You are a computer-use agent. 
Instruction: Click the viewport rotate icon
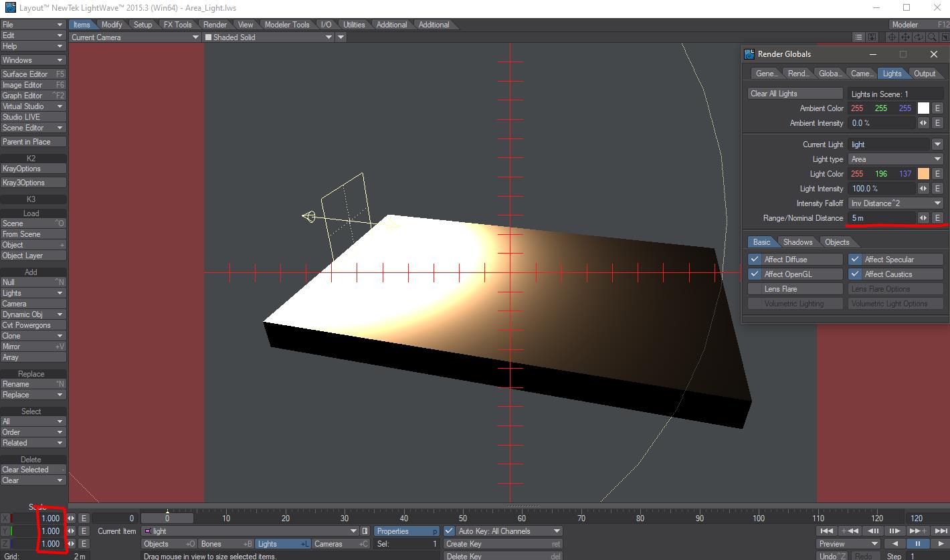coord(919,37)
